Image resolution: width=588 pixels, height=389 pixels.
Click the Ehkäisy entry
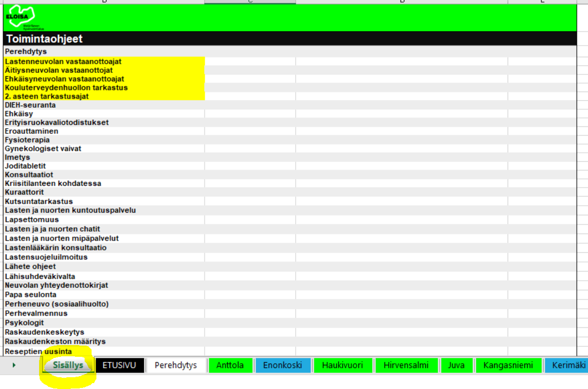point(19,114)
